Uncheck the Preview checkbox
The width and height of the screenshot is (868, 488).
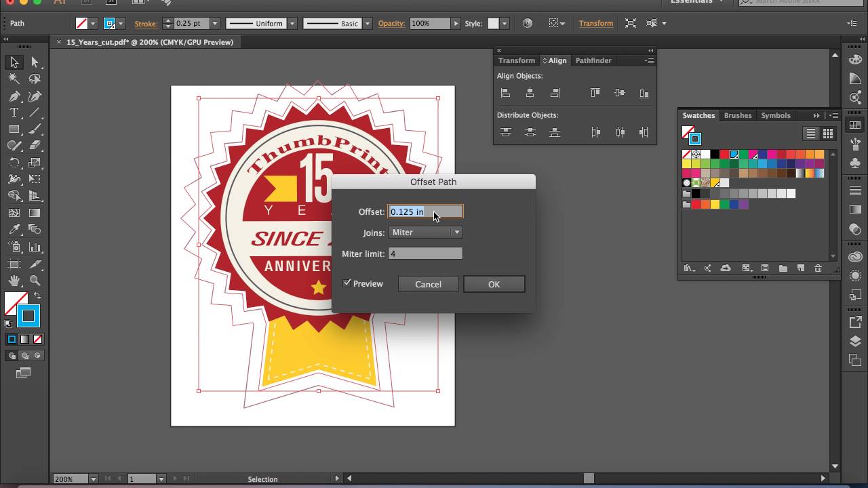347,283
